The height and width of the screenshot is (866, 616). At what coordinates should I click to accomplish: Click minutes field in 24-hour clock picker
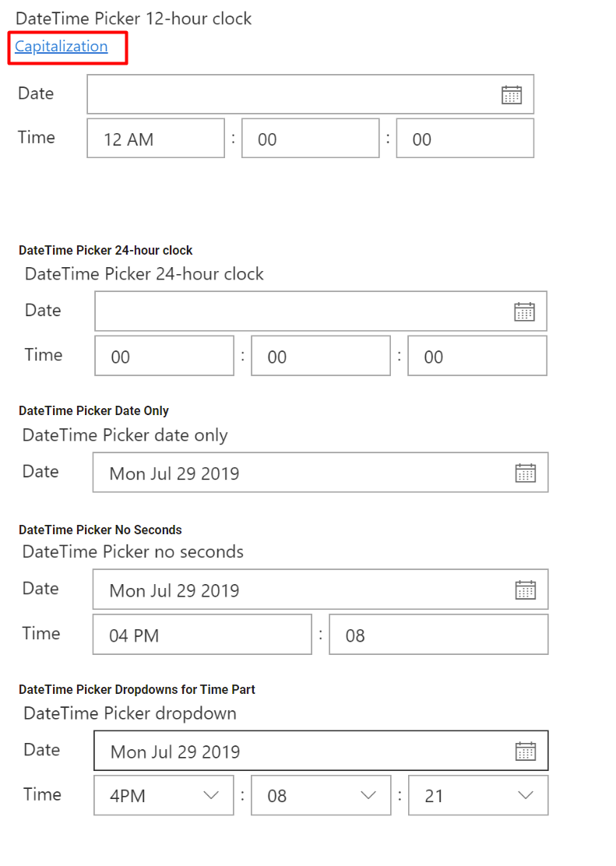320,355
